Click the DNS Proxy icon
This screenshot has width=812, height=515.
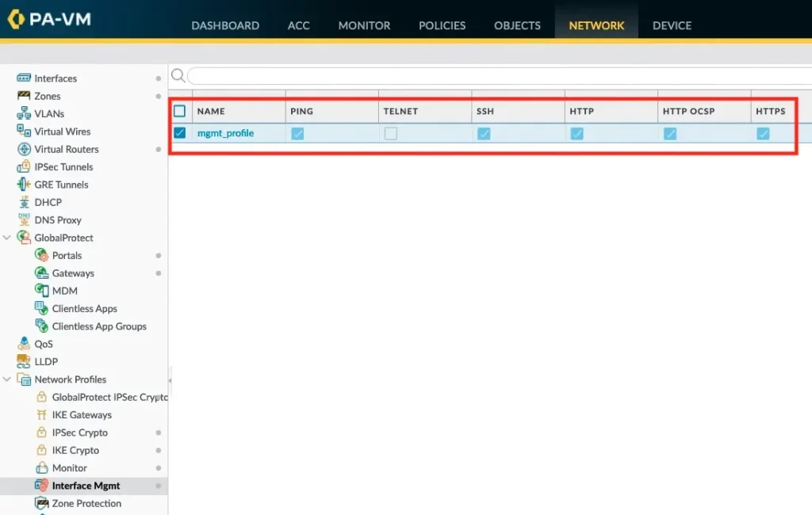[24, 220]
